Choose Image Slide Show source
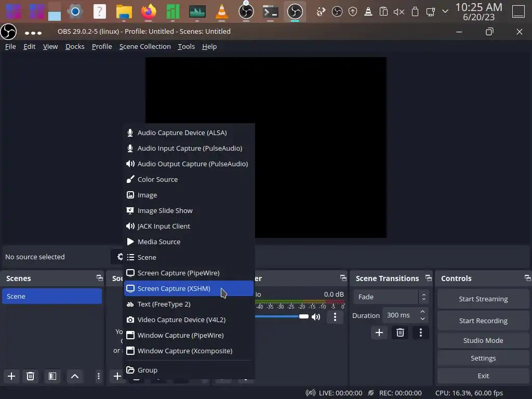The image size is (532, 399). click(x=189, y=211)
